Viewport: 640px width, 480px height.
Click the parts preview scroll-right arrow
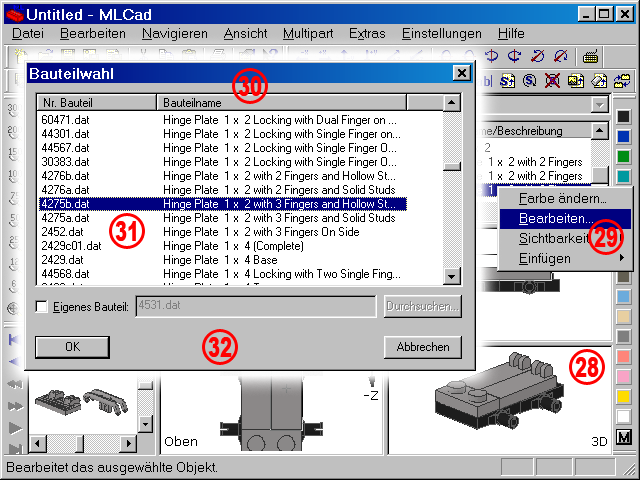(129, 443)
